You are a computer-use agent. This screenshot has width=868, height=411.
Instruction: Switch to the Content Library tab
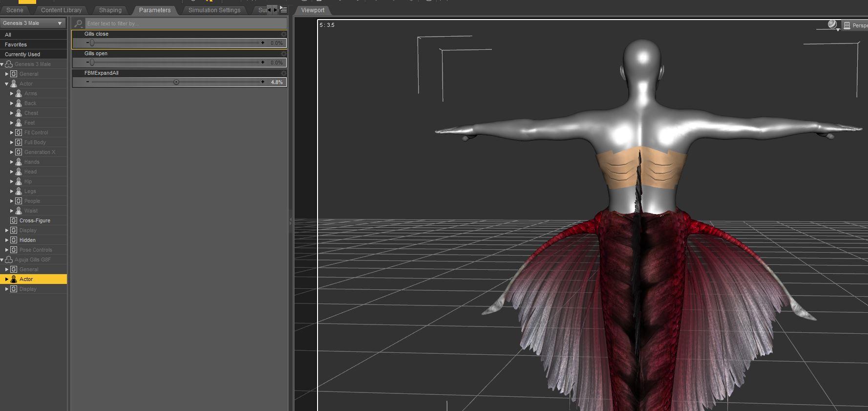[61, 10]
